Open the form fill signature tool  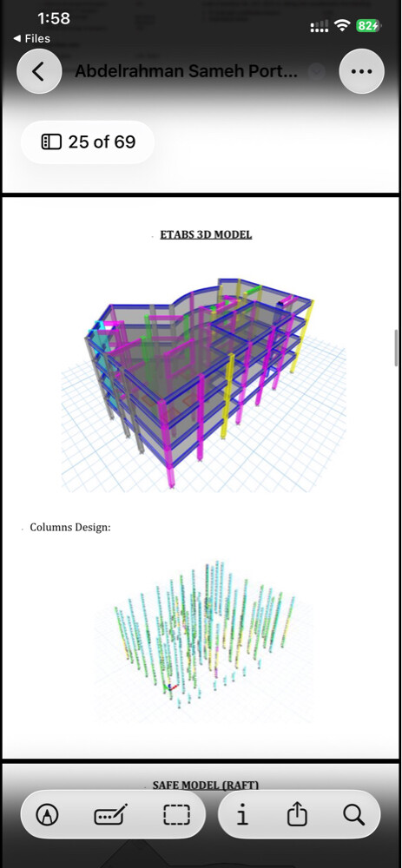[111, 814]
